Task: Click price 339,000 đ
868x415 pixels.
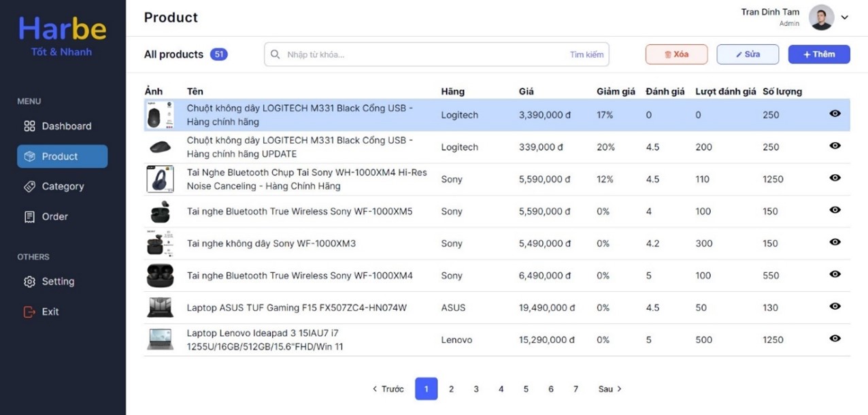Action: [x=541, y=147]
